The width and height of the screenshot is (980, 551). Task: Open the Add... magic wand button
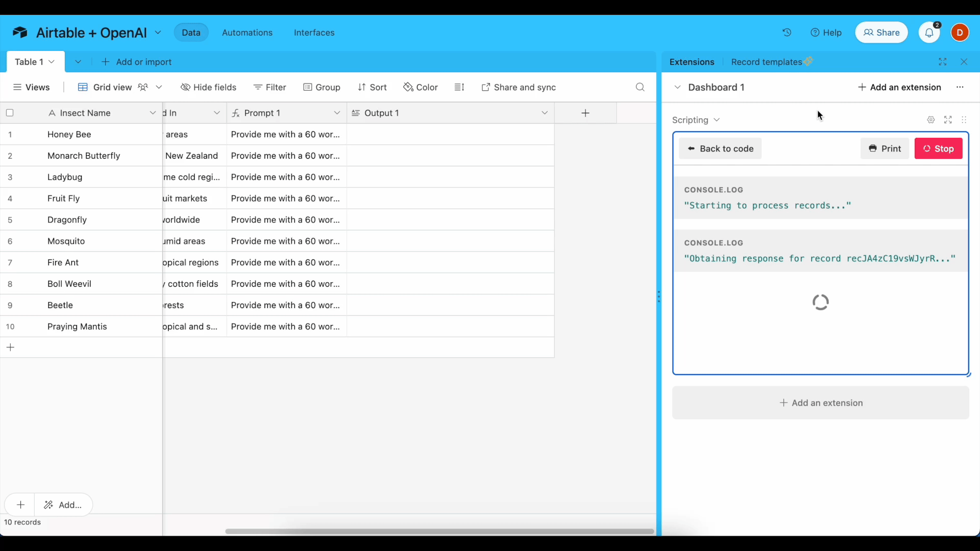pos(63,505)
